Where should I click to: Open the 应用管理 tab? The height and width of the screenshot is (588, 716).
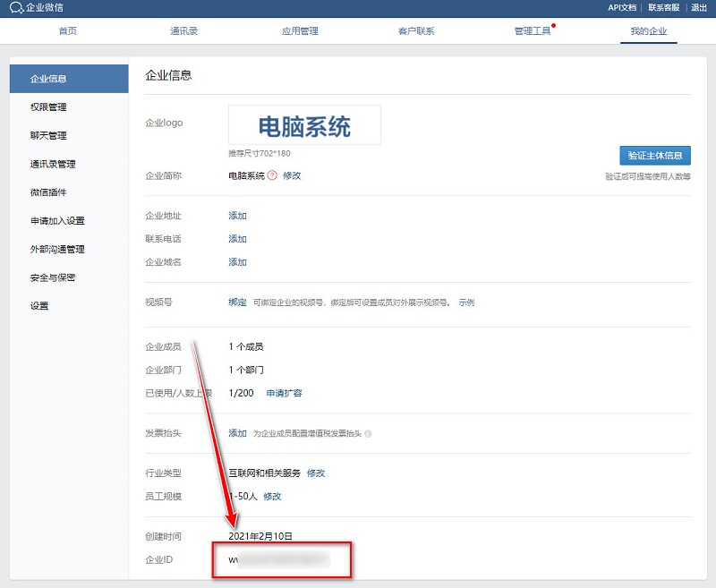(300, 31)
